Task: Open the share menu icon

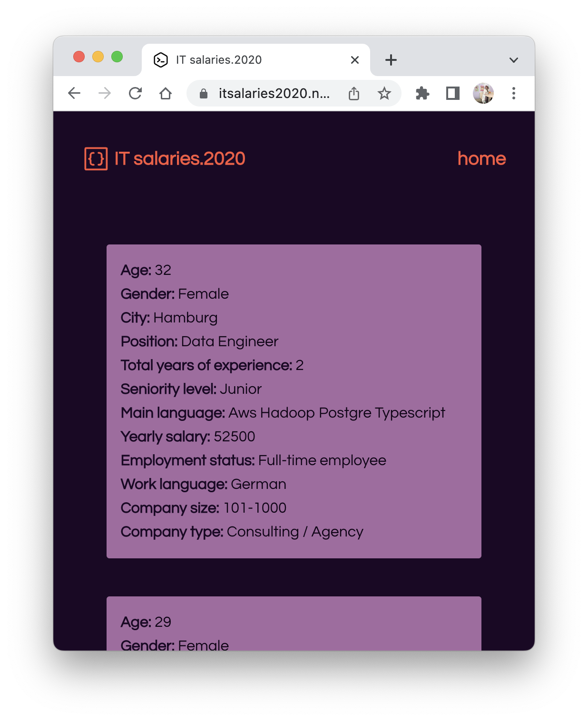Action: (353, 93)
